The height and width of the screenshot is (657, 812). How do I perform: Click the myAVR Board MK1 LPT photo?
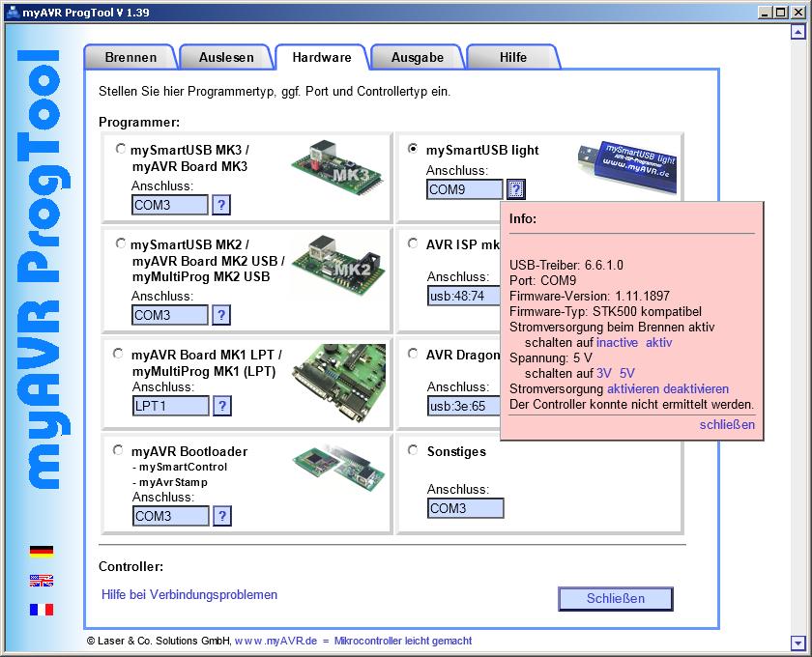coord(339,385)
